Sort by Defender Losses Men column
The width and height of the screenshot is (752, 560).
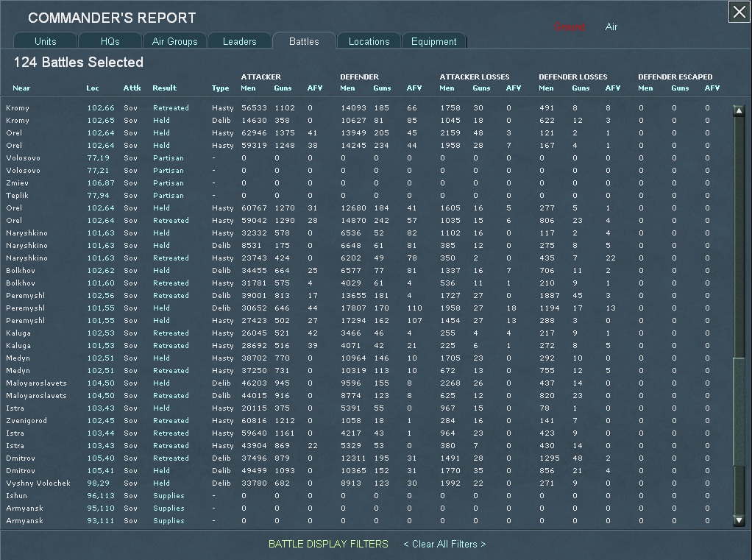[546, 88]
